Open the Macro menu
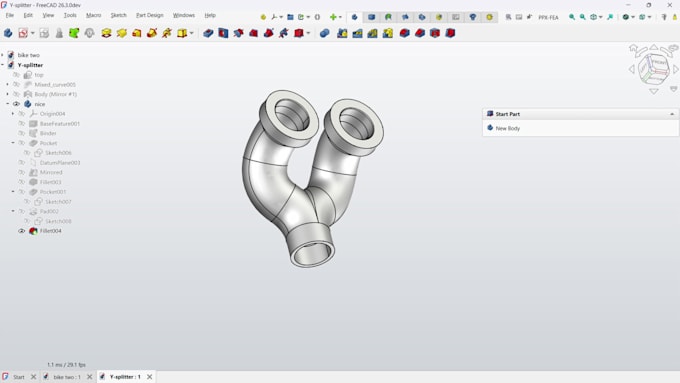Viewport: 680px width, 383px height. click(x=93, y=15)
